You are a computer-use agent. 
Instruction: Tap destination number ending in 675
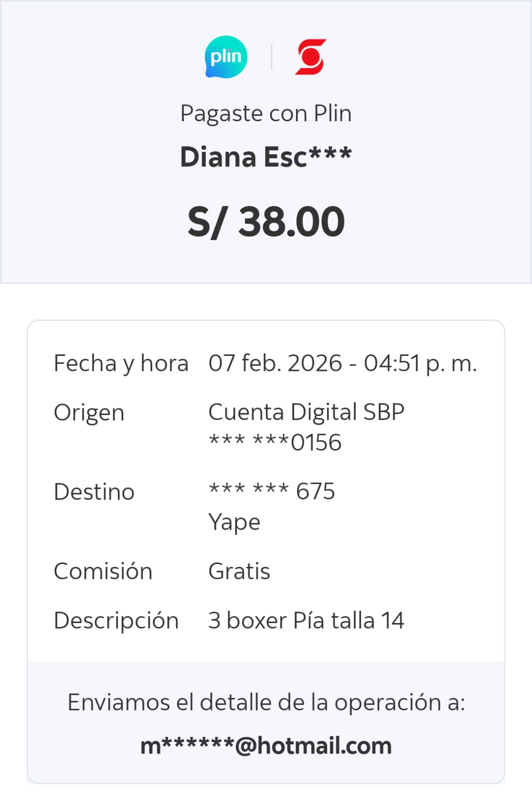point(272,491)
